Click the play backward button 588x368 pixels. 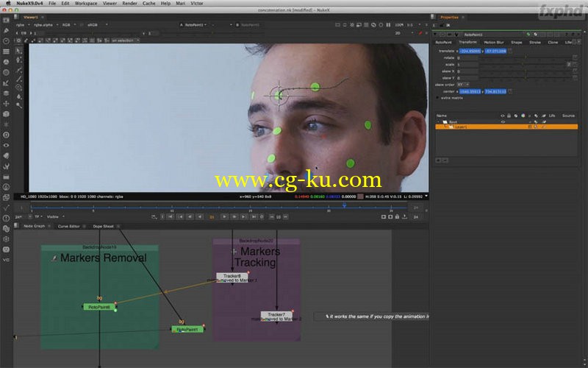click(x=200, y=216)
